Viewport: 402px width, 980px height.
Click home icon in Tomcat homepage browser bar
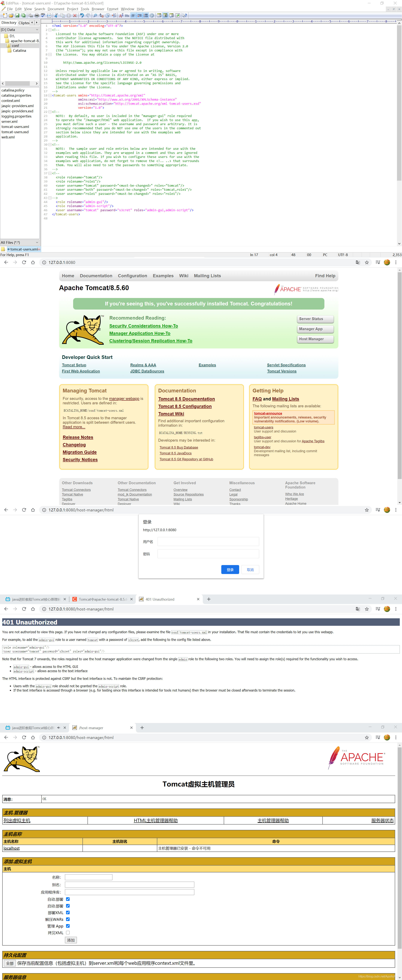(33, 262)
